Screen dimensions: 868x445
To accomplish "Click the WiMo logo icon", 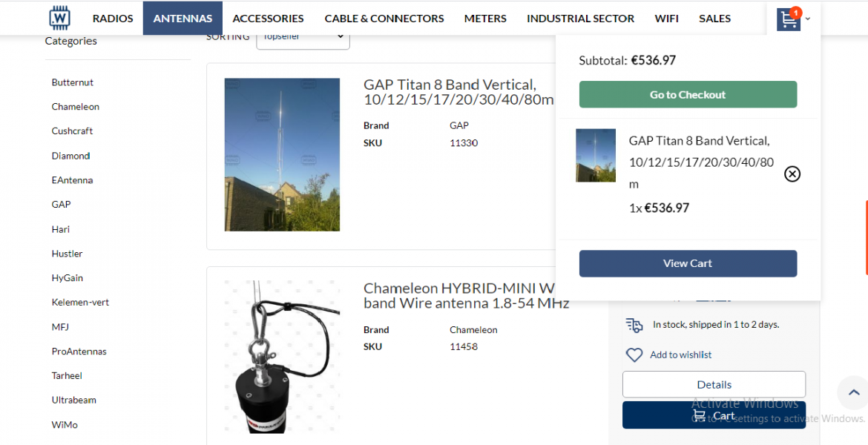I will point(59,18).
